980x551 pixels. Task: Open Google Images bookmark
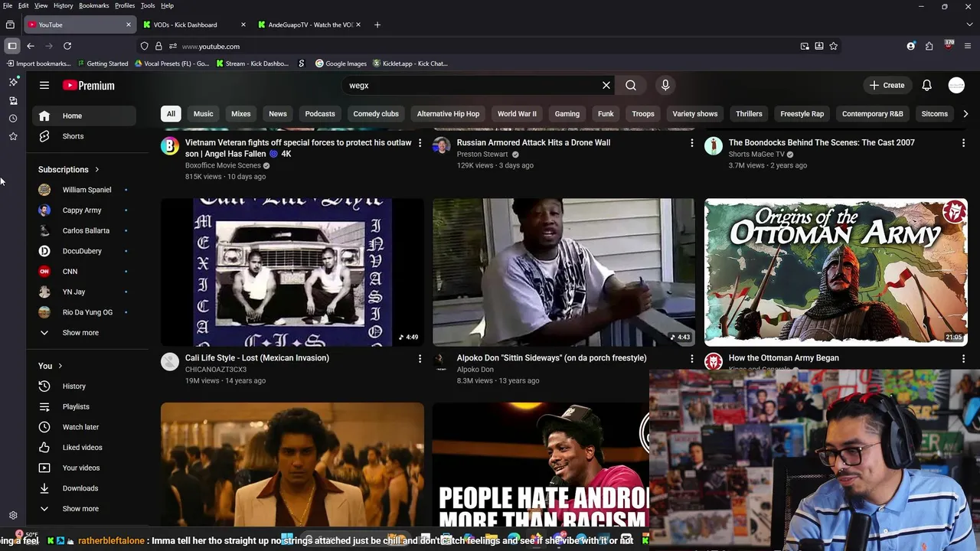pos(341,64)
